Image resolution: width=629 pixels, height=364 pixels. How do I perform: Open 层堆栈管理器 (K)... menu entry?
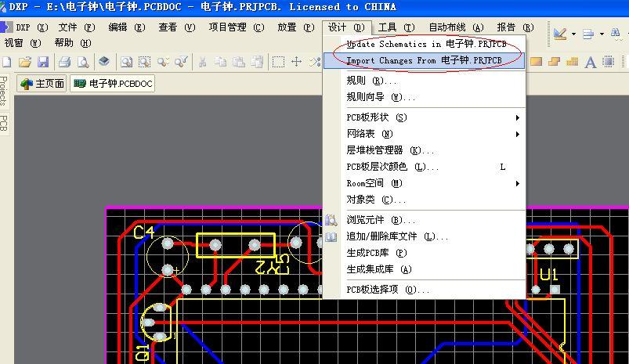424,151
